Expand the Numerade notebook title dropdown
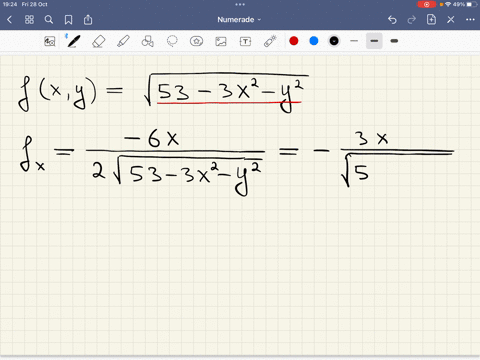This screenshot has width=480, height=360. 239,20
